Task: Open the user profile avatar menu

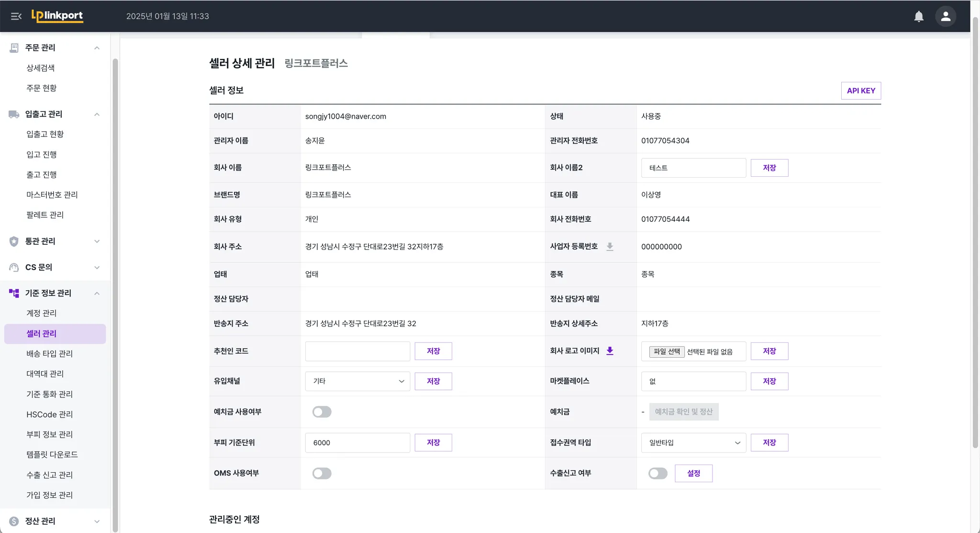Action: [x=945, y=16]
